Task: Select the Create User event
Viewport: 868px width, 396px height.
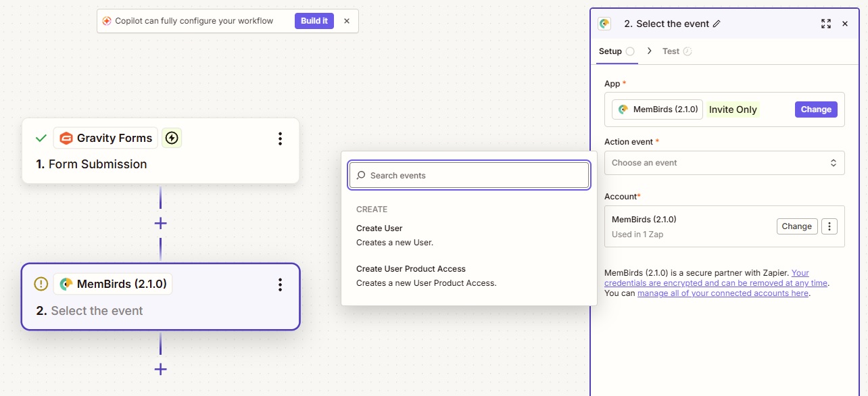Action: (x=469, y=235)
